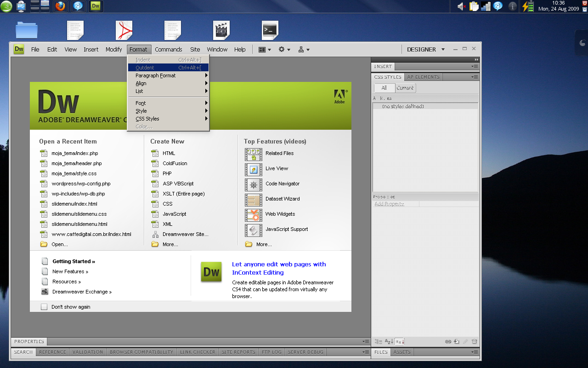The height and width of the screenshot is (368, 588).
Task: Open the DESIGNER workspace switcher dropdown
Action: coord(426,50)
